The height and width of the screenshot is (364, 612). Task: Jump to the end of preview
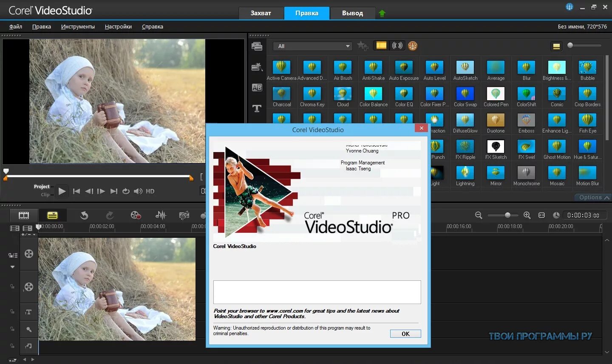tap(113, 191)
